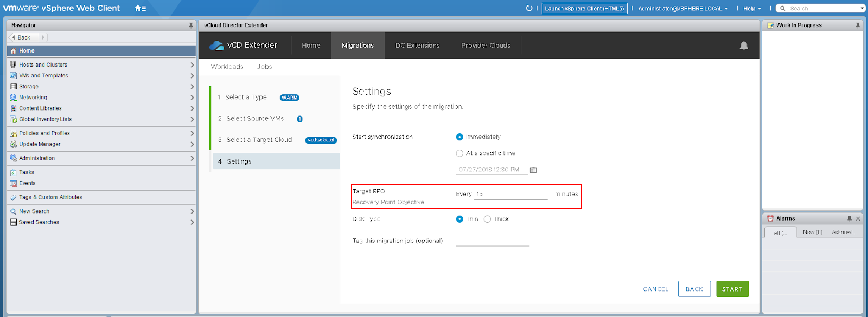Viewport: 868px width, 317px height.
Task: Select Immediately synchronization option
Action: click(459, 137)
